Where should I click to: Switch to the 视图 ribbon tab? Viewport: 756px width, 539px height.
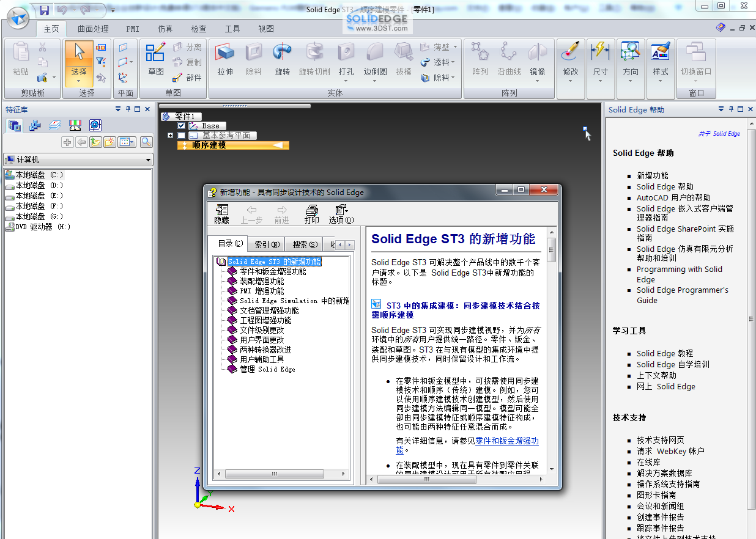point(266,29)
